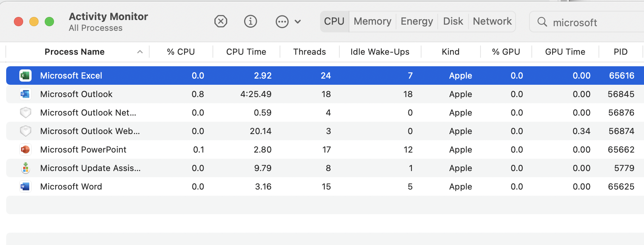
Task: Click PID 5779 in Update Assistant row
Action: coord(624,168)
